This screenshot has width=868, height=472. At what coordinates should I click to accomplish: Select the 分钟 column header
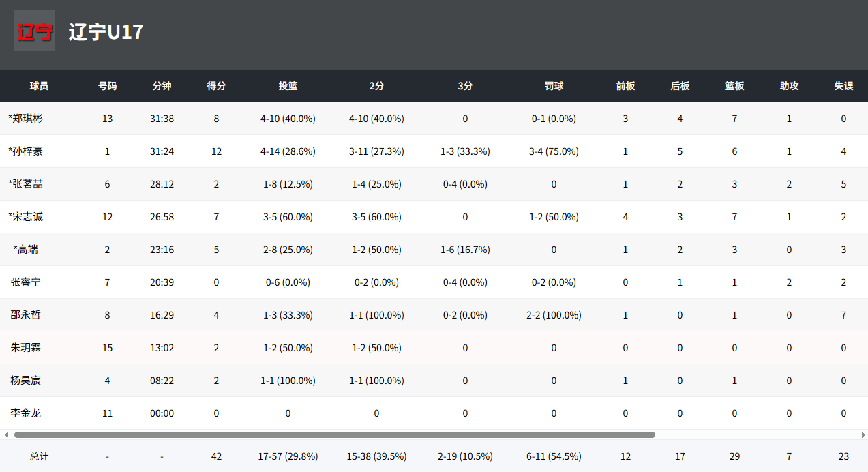coord(162,86)
